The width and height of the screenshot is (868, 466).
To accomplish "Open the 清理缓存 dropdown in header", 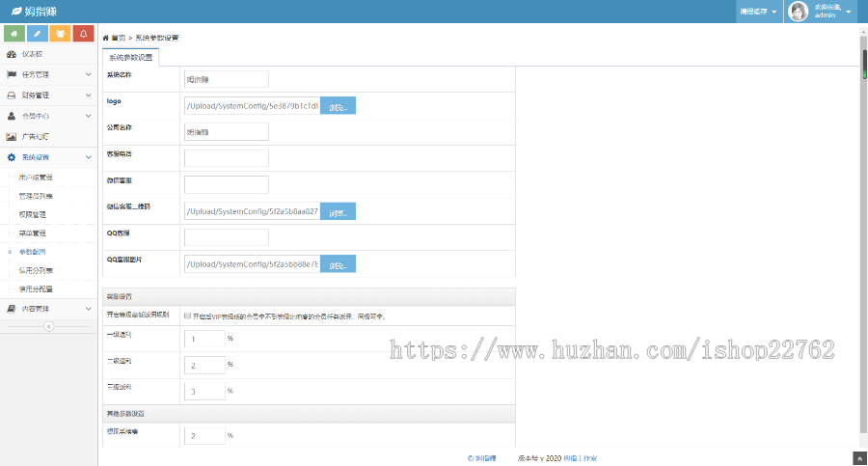I will click(x=758, y=12).
